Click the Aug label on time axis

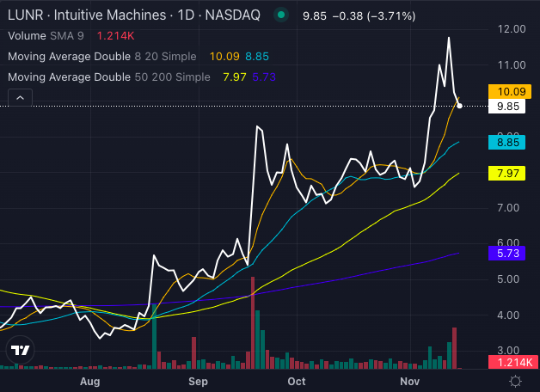click(90, 381)
